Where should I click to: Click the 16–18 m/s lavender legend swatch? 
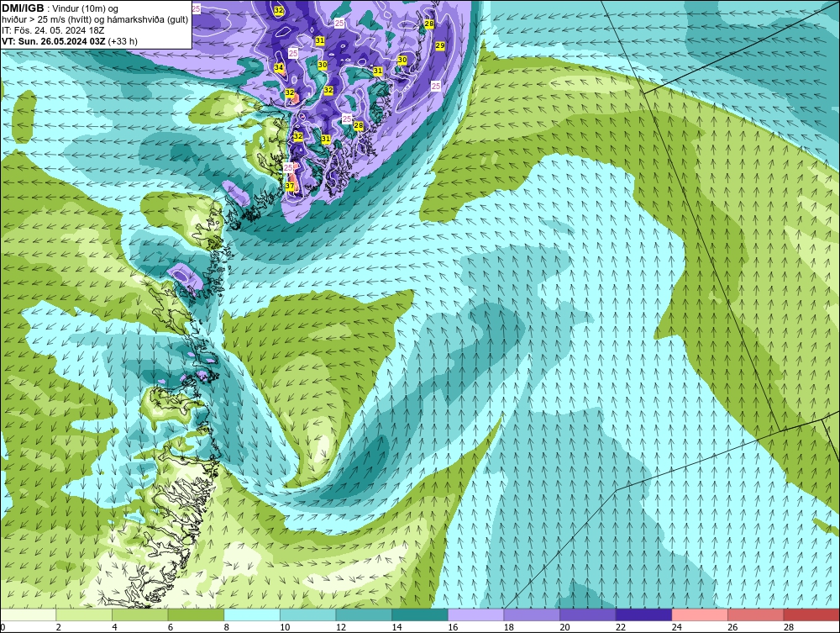coord(475,615)
